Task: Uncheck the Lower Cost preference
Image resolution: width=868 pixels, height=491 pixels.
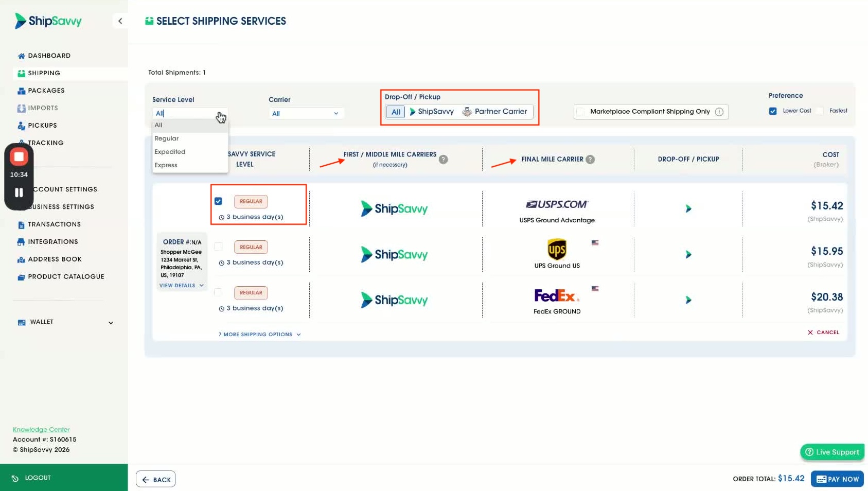Action: click(x=773, y=111)
